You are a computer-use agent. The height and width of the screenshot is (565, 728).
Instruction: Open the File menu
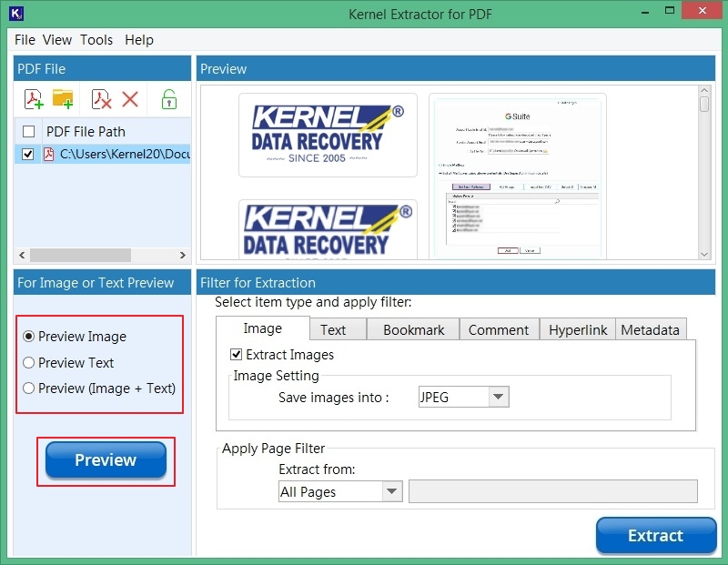(25, 40)
